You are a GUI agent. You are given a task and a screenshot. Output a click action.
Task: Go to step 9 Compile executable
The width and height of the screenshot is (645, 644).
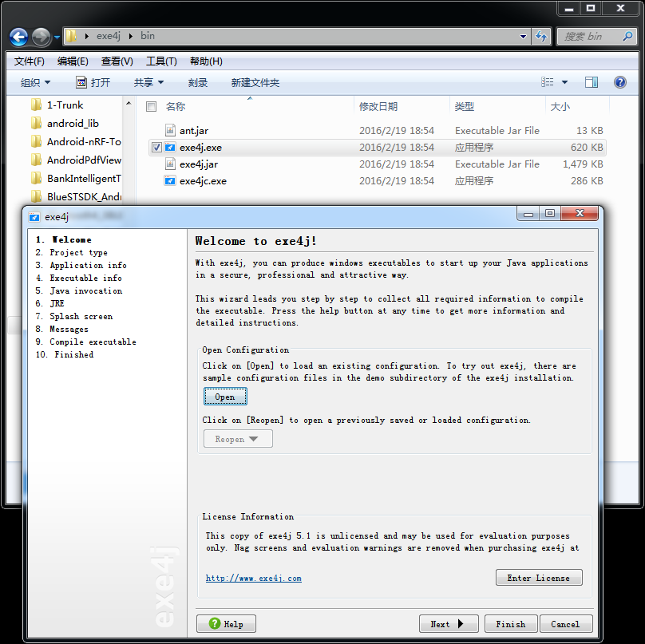tap(86, 342)
